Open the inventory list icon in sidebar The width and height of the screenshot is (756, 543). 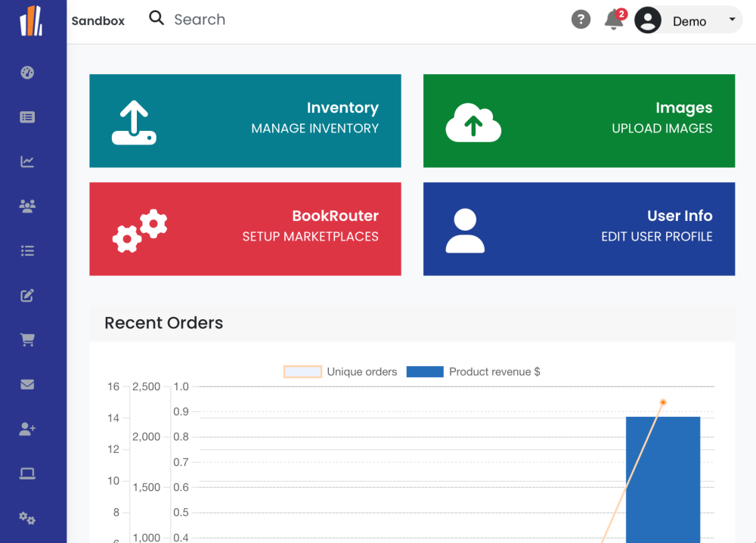(27, 116)
